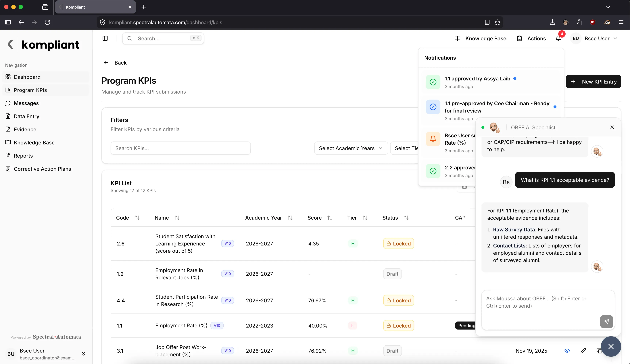The height and width of the screenshot is (364, 630).
Task: Sort the Name column with its sort arrows
Action: point(177,218)
